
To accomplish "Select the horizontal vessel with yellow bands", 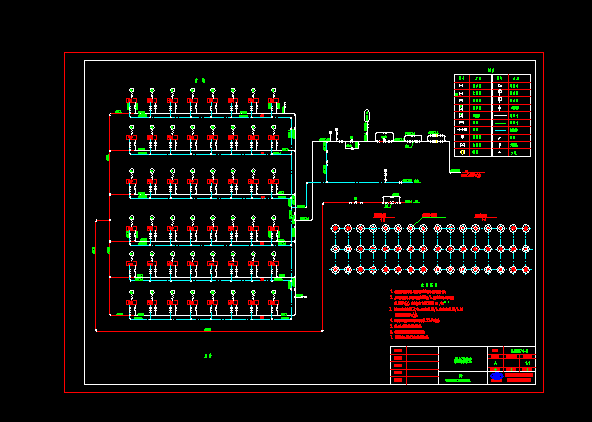I will [x=436, y=138].
